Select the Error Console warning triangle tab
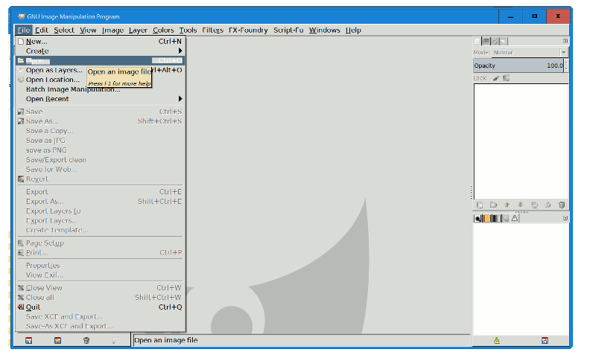This screenshot has height=364, width=596. (x=515, y=219)
